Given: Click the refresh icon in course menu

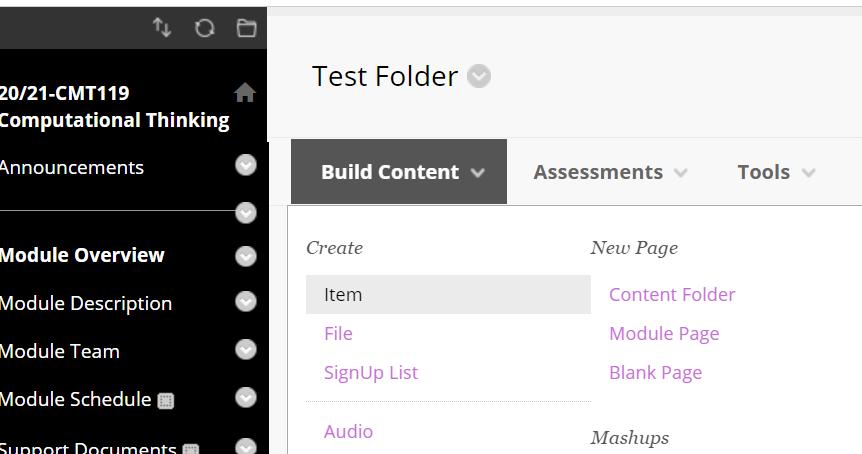Looking at the screenshot, I should (205, 28).
